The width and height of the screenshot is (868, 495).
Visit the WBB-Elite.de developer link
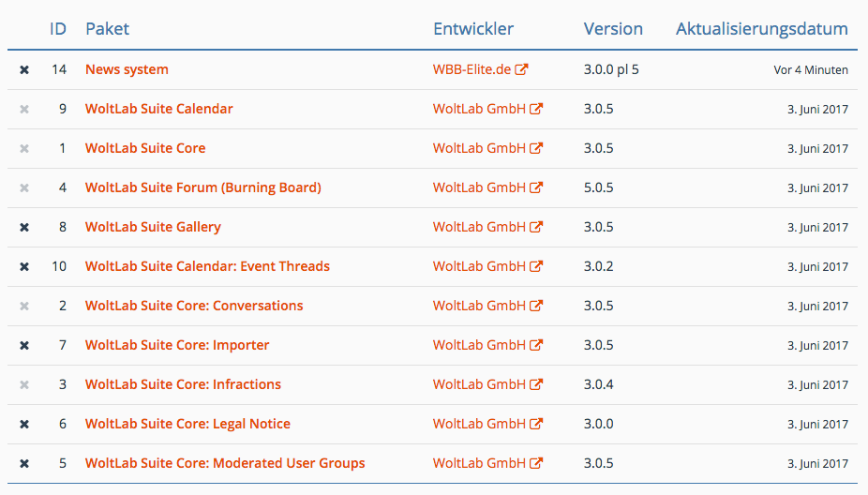(471, 69)
